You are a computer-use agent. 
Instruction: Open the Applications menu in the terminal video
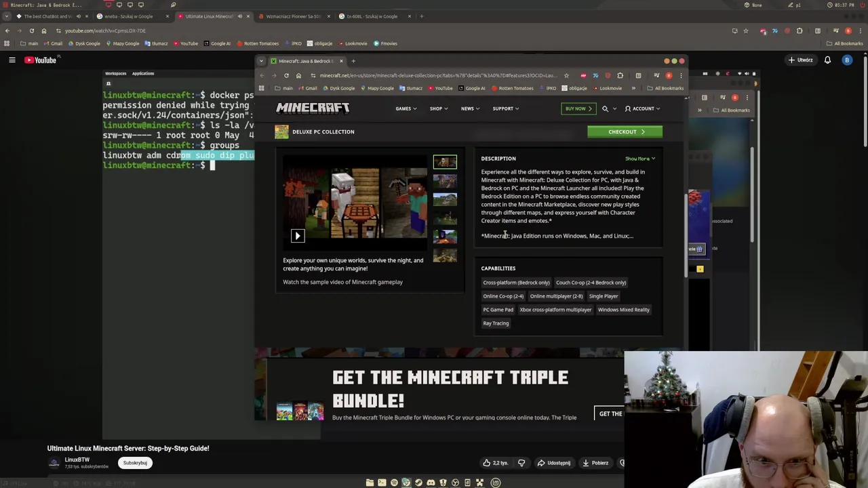point(143,73)
